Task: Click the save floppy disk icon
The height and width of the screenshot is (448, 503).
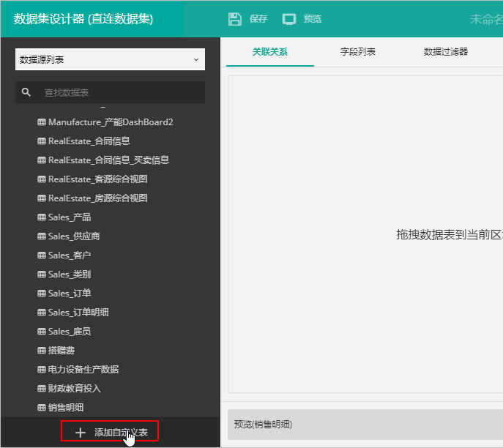Action: 235,19
